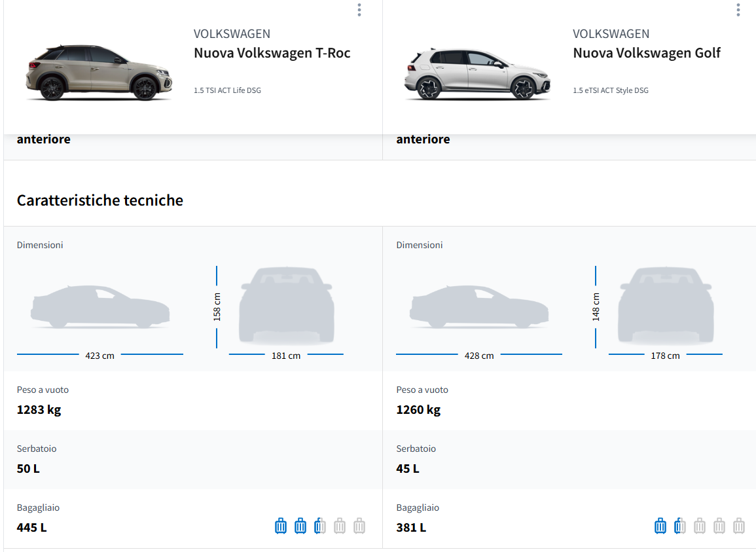Click the T-Roc side silhouette diagram

(x=100, y=307)
